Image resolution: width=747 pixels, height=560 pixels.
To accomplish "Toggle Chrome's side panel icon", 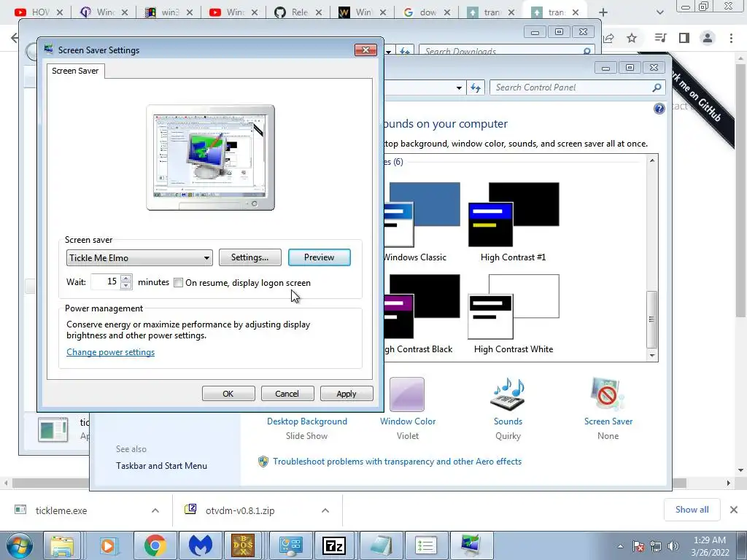I will tap(684, 38).
